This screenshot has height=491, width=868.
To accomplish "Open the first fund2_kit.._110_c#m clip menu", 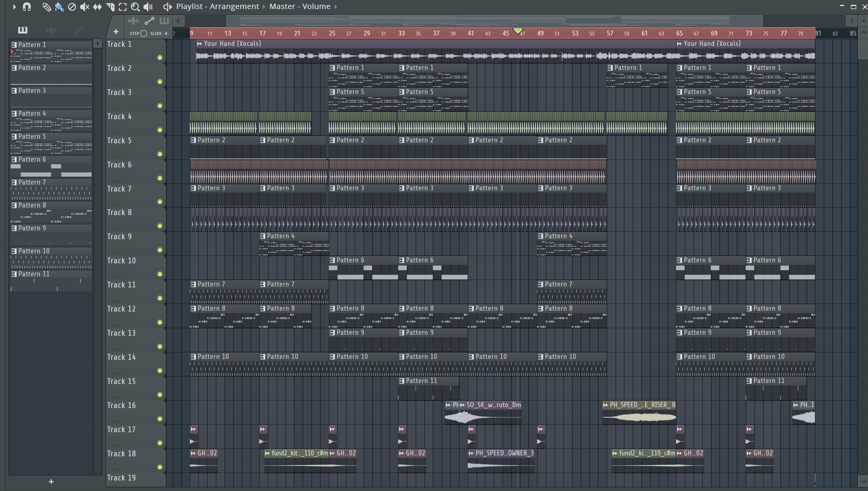I will (x=267, y=453).
